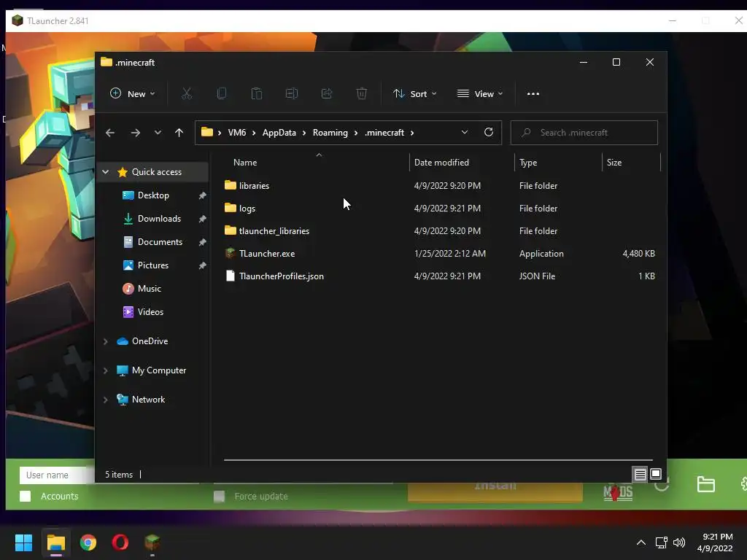Click the Search .minecraft field

coord(584,133)
